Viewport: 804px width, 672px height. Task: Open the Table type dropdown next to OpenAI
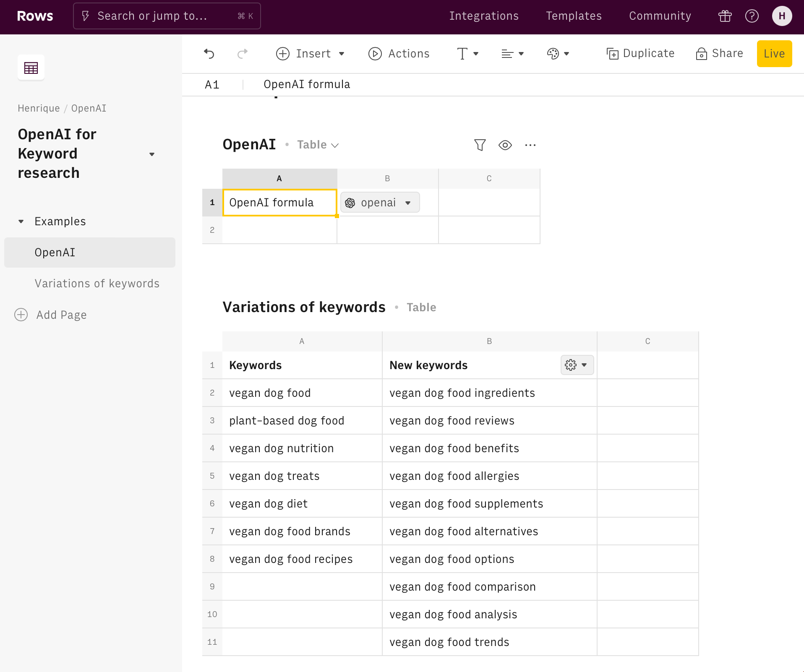[318, 145]
